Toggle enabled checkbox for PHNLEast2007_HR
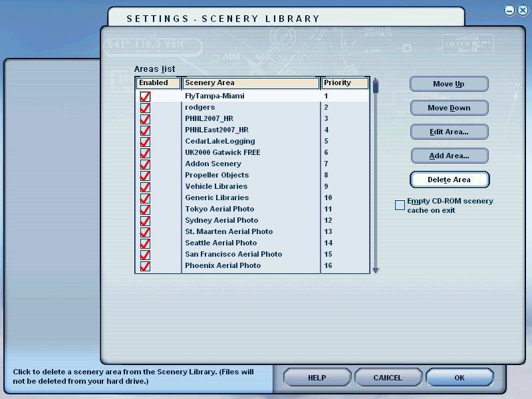Screen dimensions: 532x399 [145, 130]
